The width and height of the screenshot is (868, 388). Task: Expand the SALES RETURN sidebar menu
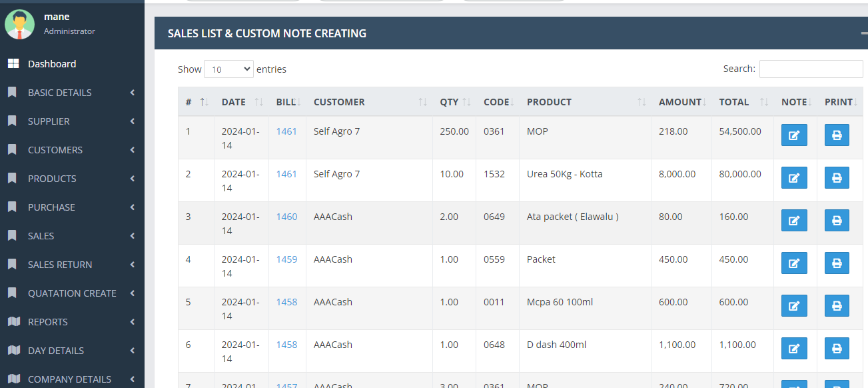pos(60,265)
